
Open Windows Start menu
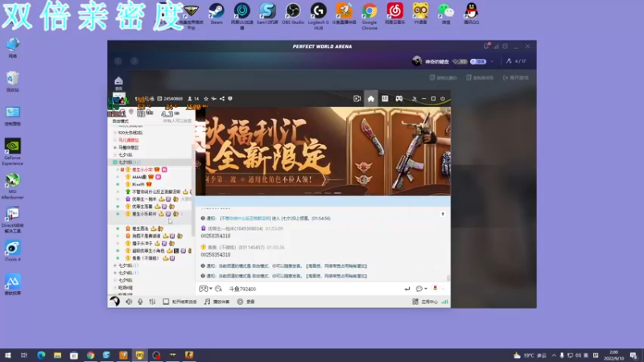[8, 355]
